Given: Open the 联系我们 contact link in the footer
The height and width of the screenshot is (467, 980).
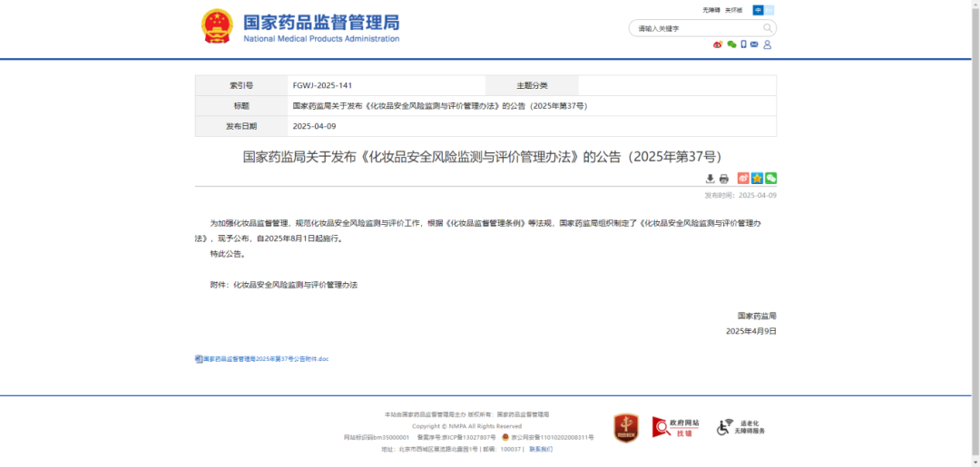Looking at the screenshot, I should 541,449.
